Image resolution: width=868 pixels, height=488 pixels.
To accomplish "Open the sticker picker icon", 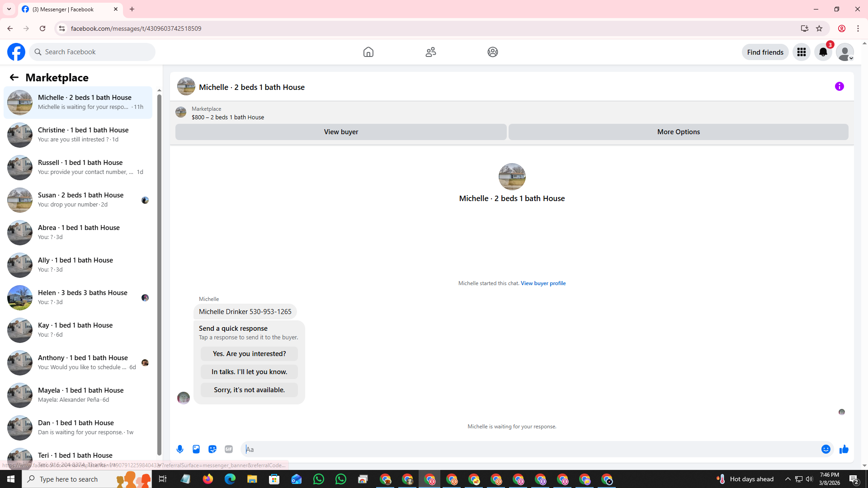I will click(x=212, y=449).
